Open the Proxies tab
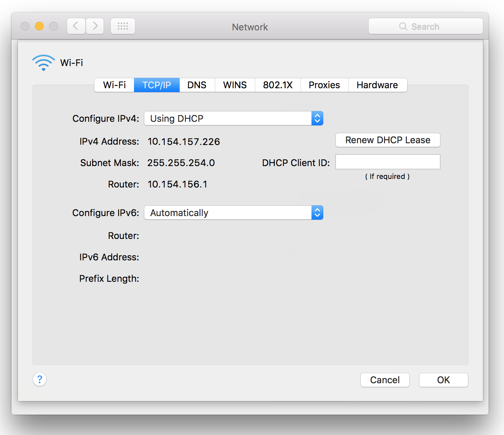The image size is (504, 435). (324, 85)
